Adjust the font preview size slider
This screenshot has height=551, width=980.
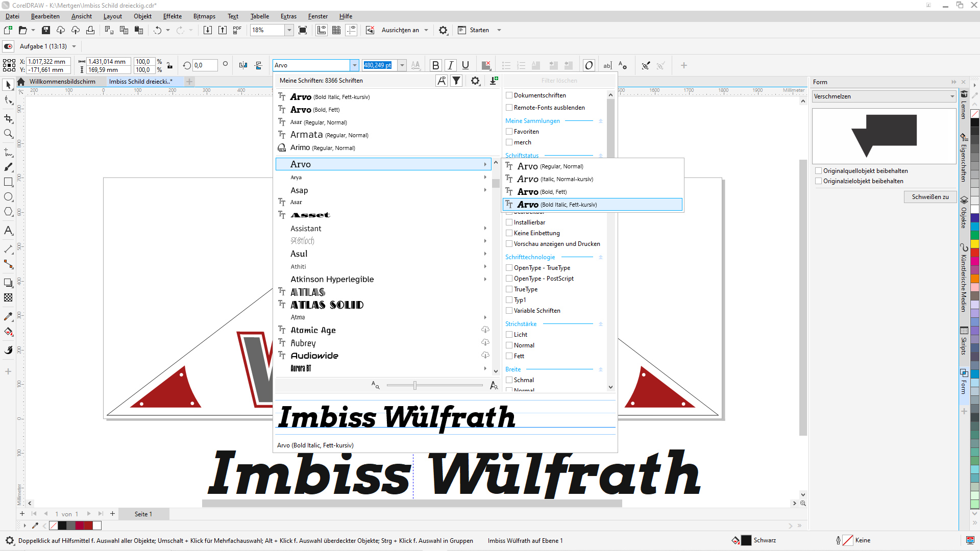415,386
